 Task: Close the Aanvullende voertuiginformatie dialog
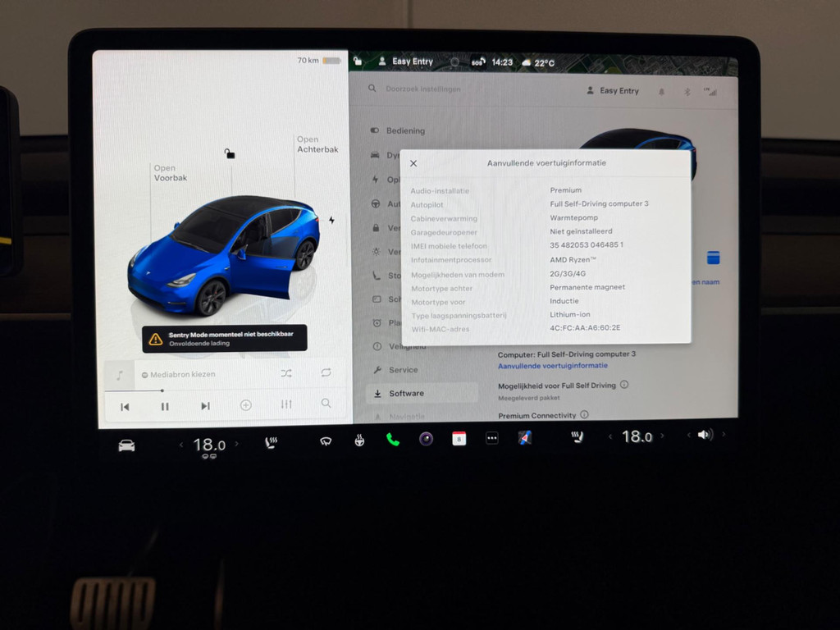click(x=413, y=163)
